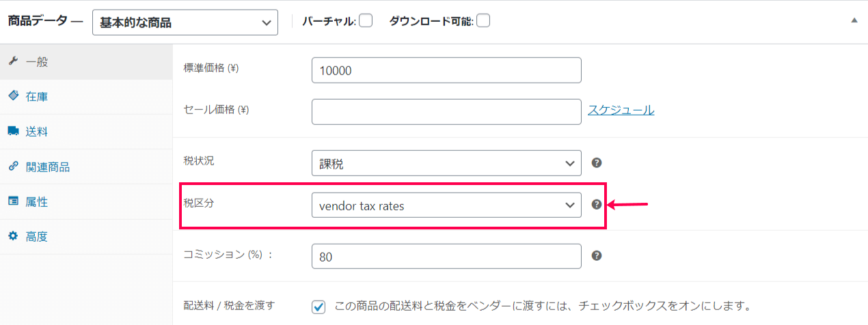Click the help icon next to コミッション
The image size is (868, 325).
(x=597, y=256)
